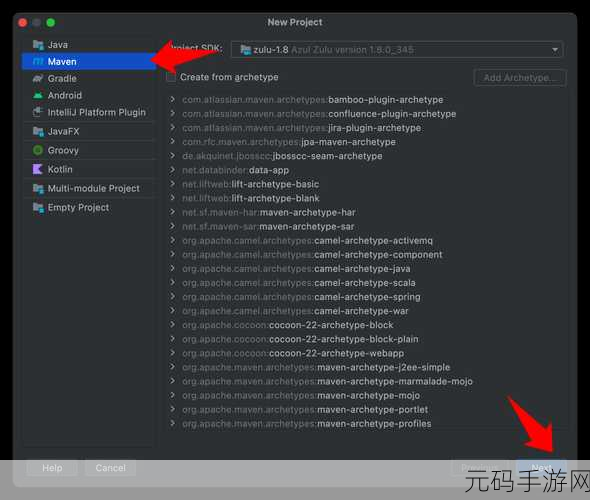Pick IntelliJ Platform Plugin type
This screenshot has height=500, width=590.
89,112
